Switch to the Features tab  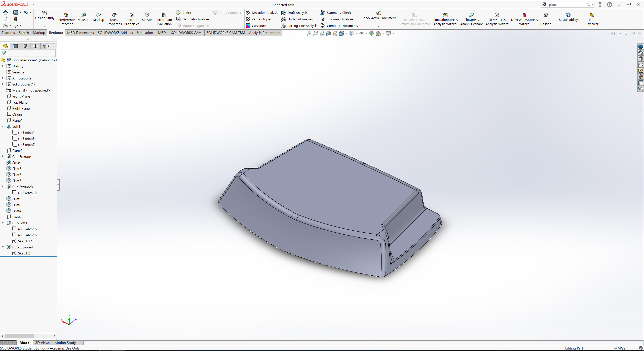pyautogui.click(x=8, y=33)
